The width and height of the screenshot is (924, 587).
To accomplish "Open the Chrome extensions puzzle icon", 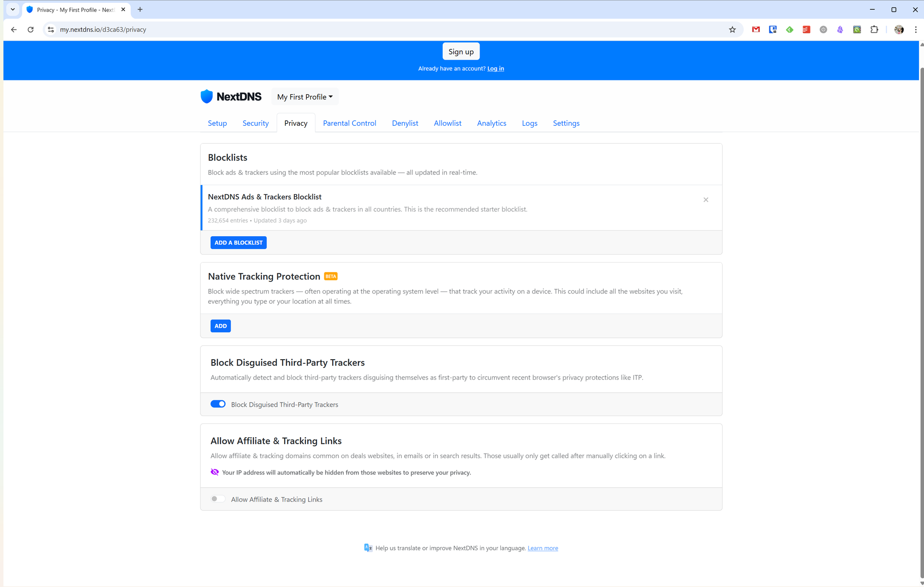I will [874, 30].
